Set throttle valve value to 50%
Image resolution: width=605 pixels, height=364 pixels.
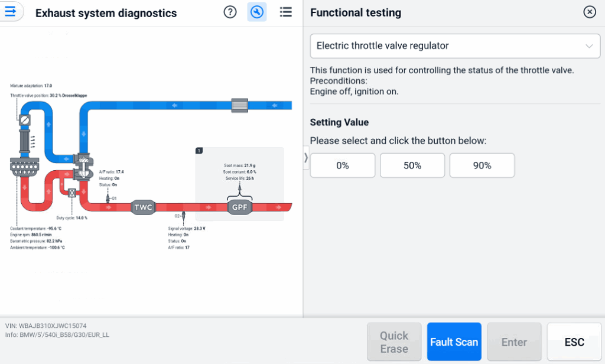(412, 165)
